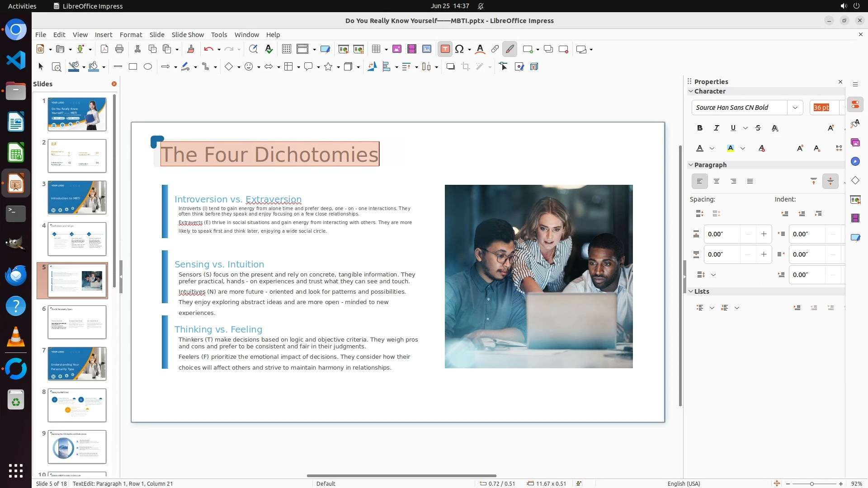Click the Insert Table icon
The width and height of the screenshot is (868, 488).
376,49
